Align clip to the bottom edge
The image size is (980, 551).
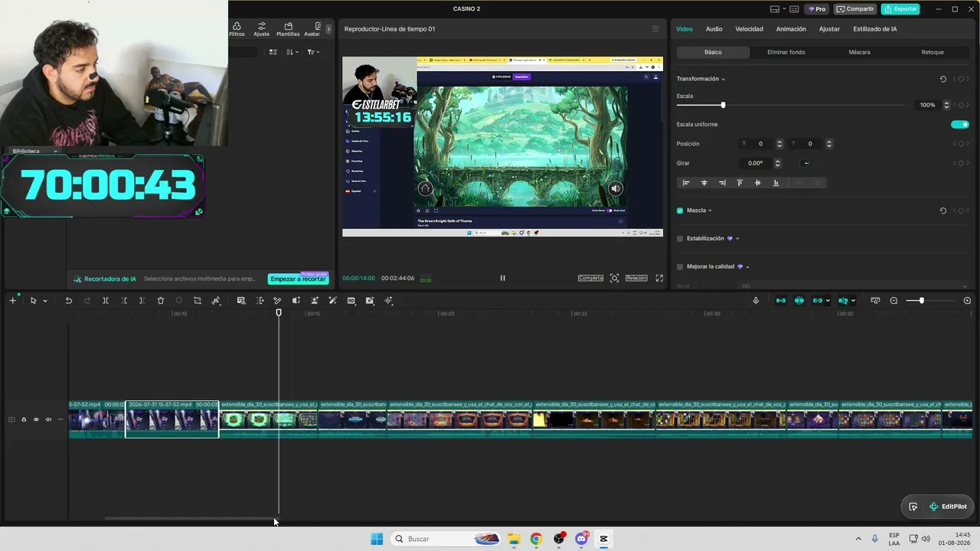776,183
